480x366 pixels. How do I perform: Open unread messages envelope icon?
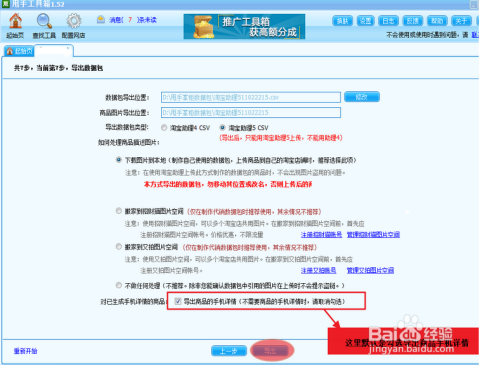(x=101, y=20)
